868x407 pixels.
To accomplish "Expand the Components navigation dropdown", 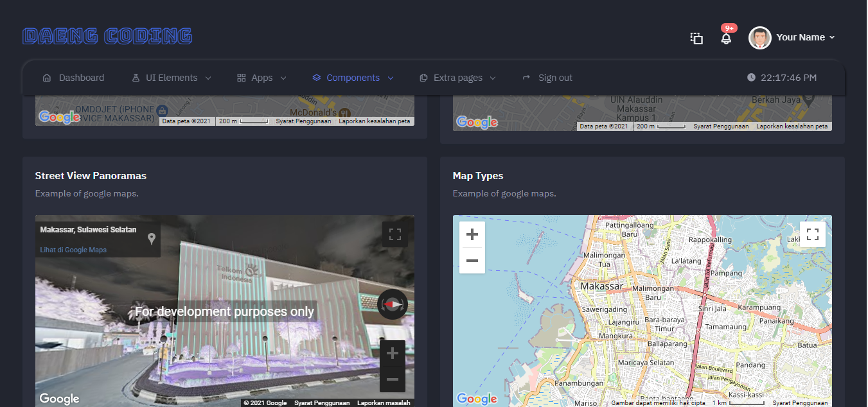I will (352, 77).
